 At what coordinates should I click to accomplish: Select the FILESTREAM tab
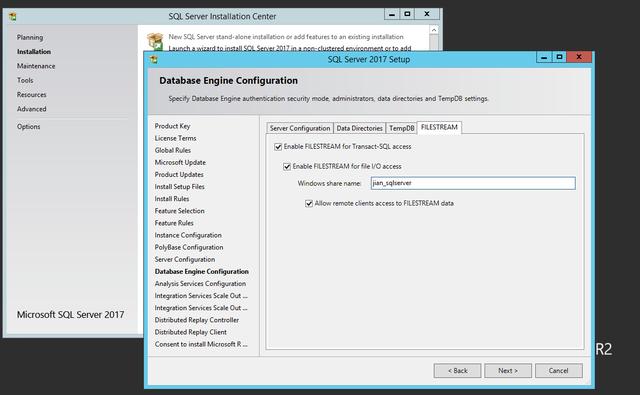click(439, 127)
